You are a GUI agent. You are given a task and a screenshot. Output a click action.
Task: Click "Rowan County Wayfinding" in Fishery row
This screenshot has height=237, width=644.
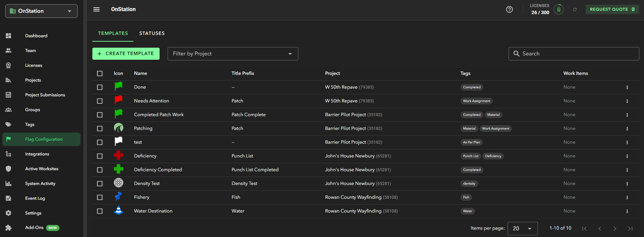[353, 197]
